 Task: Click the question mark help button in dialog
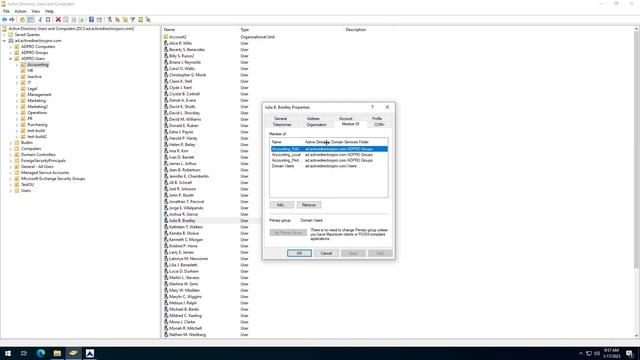click(x=372, y=107)
